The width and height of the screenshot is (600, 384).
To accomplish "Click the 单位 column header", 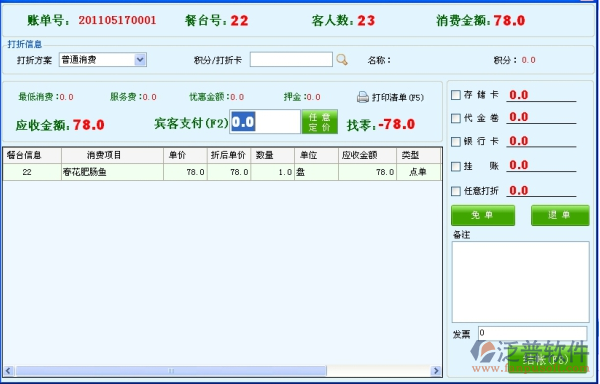I will point(316,155).
